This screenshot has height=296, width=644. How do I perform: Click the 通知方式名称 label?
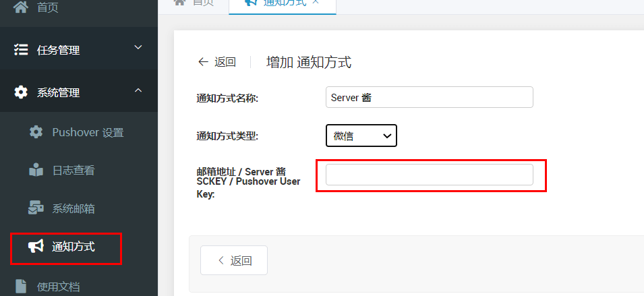(227, 98)
